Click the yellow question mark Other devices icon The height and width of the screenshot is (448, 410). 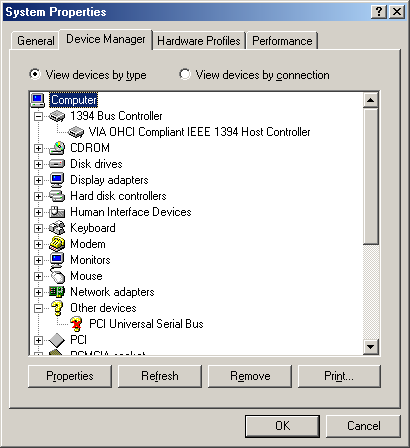click(57, 308)
